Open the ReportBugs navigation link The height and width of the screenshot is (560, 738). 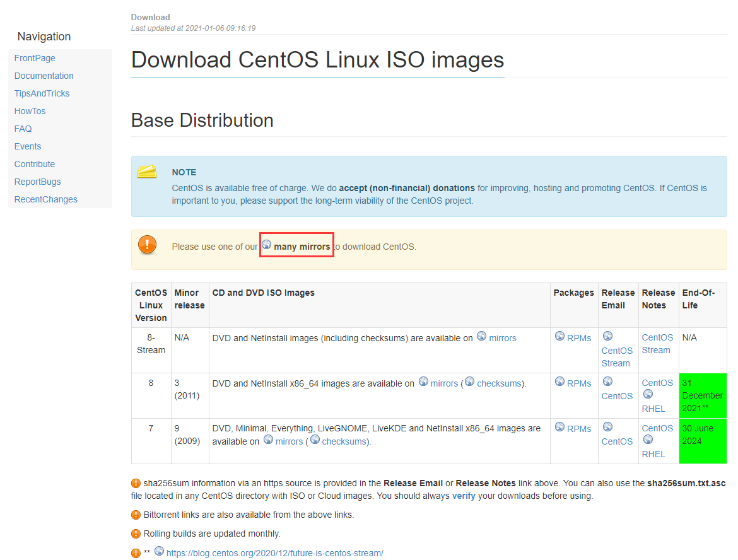tap(38, 182)
